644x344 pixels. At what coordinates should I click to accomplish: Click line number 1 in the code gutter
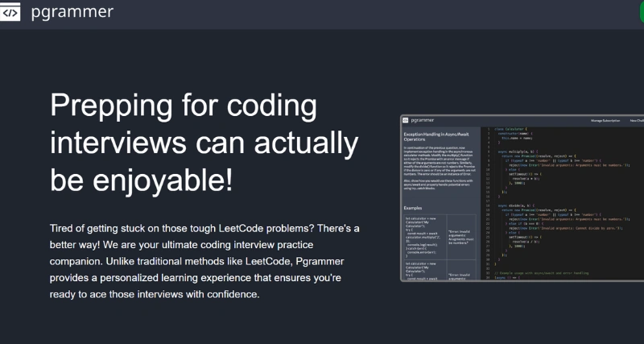point(489,129)
